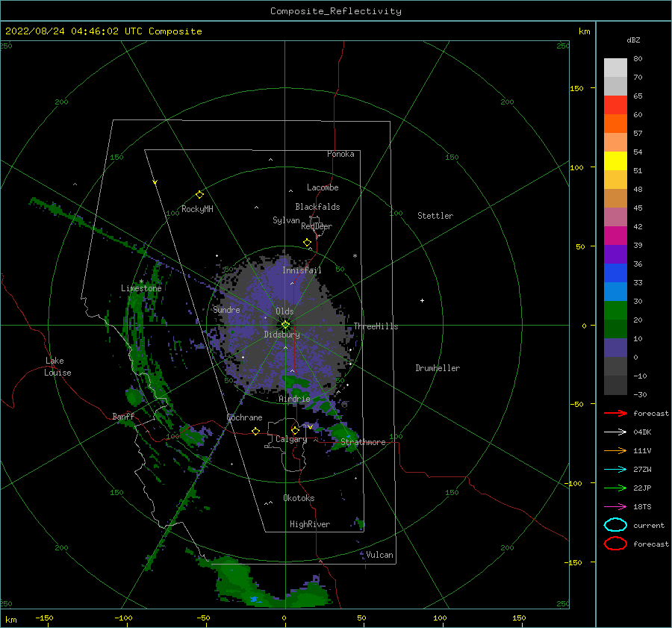Click the Calgary city label

[x=291, y=439]
